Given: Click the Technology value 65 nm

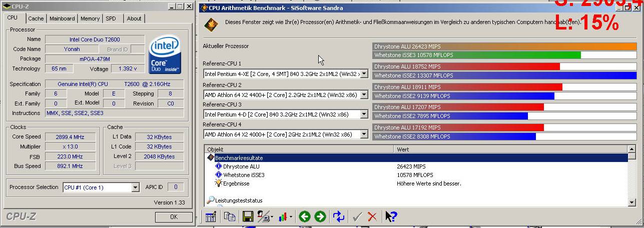Looking at the screenshot, I should (59, 69).
